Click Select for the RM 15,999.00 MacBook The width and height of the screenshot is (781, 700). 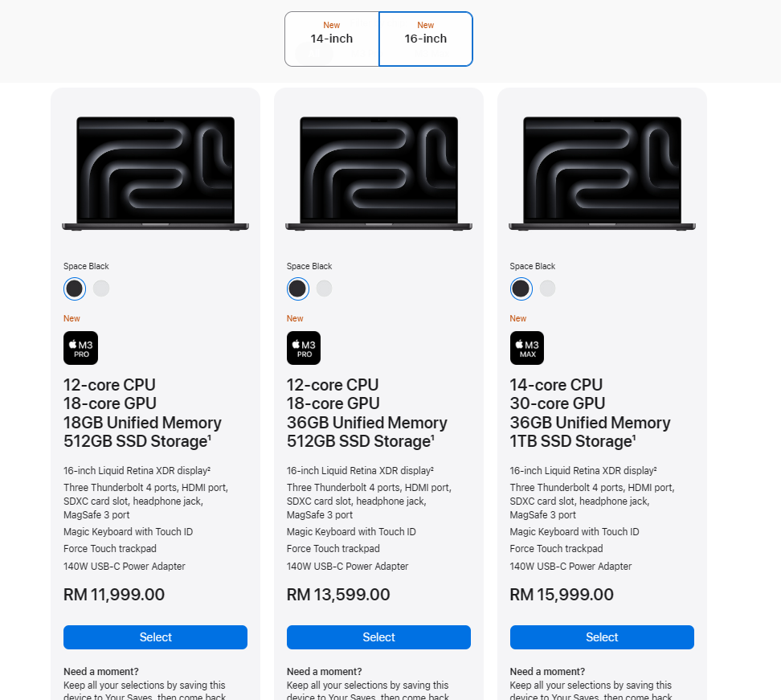point(602,637)
